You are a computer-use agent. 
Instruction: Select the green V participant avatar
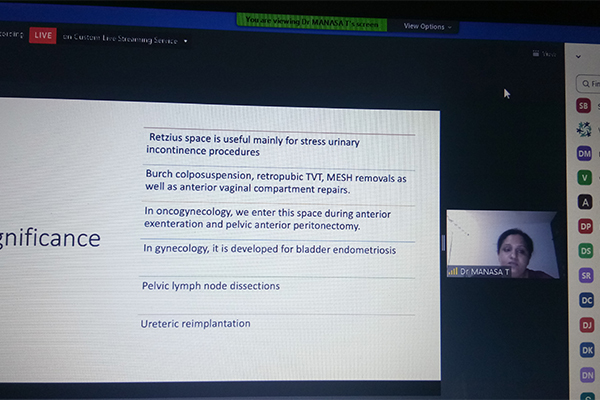point(585,177)
